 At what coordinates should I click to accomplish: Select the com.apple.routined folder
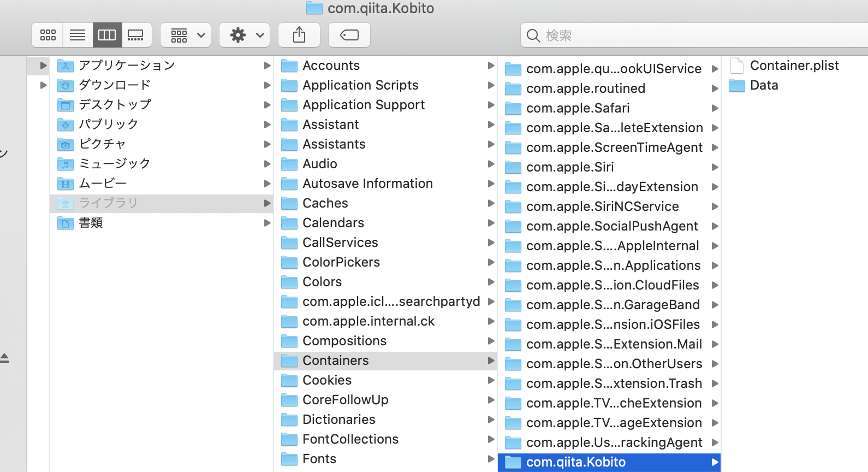pos(609,88)
